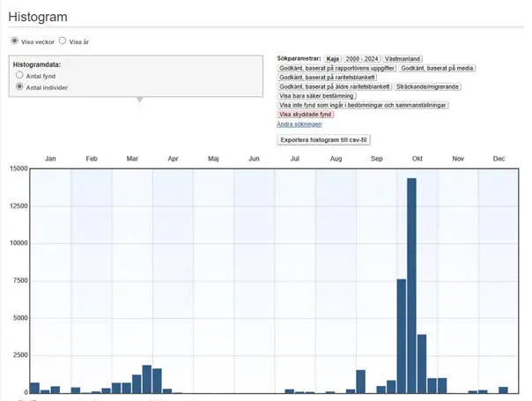
Task: Click the 'Kaja' search parameter tag
Action: tap(333, 58)
